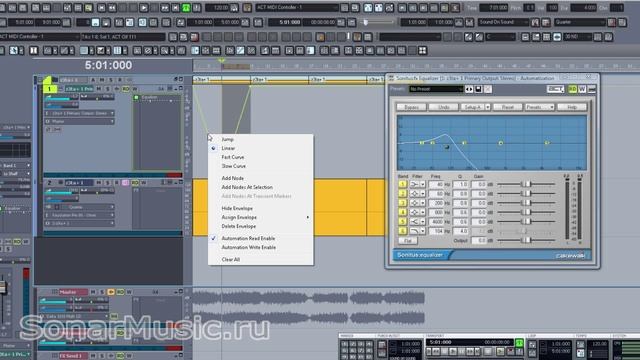Click the Reset button in Equalizer
Image resolution: width=640 pixels, height=360 pixels.
(507, 107)
